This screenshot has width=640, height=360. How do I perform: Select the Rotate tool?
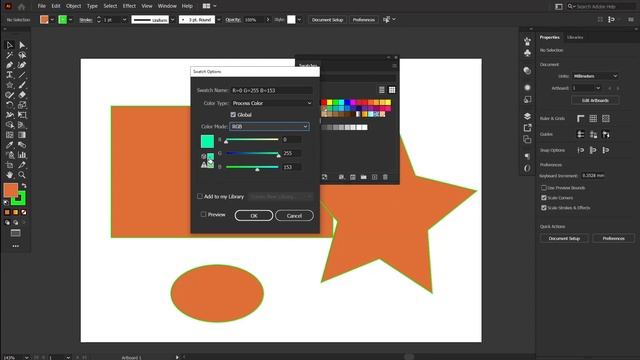click(x=9, y=105)
